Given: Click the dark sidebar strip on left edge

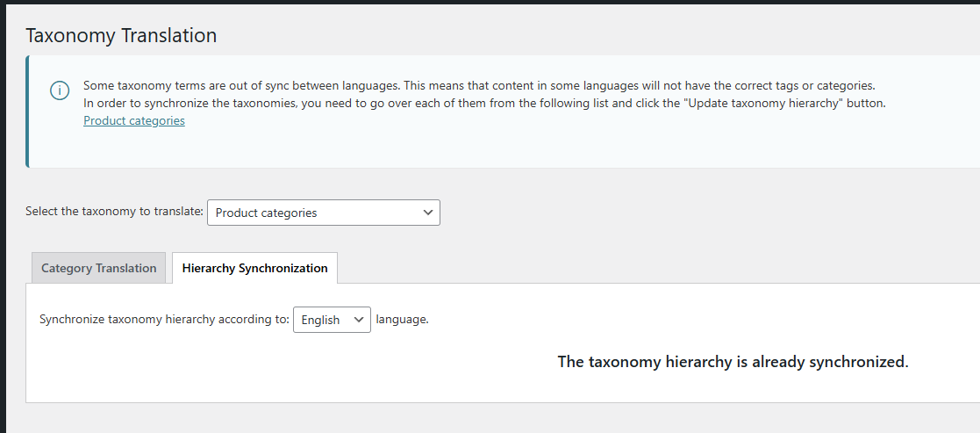Looking at the screenshot, I should 3,220.
